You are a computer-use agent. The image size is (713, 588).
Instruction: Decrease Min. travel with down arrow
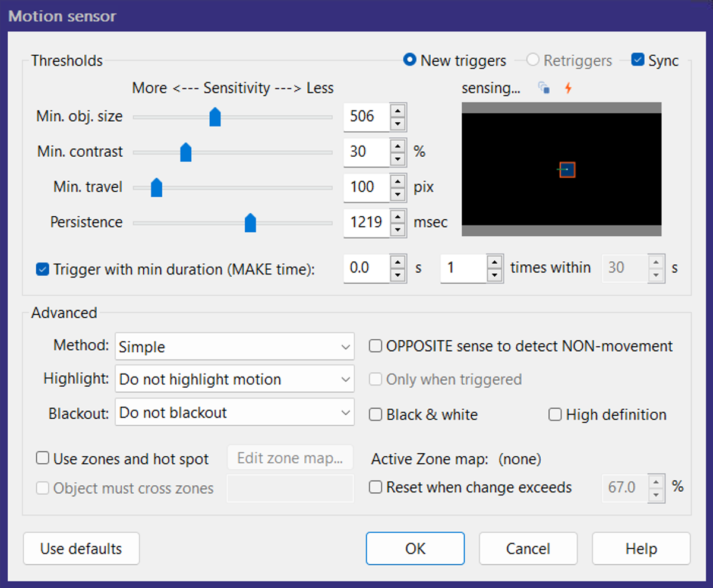[x=398, y=194]
